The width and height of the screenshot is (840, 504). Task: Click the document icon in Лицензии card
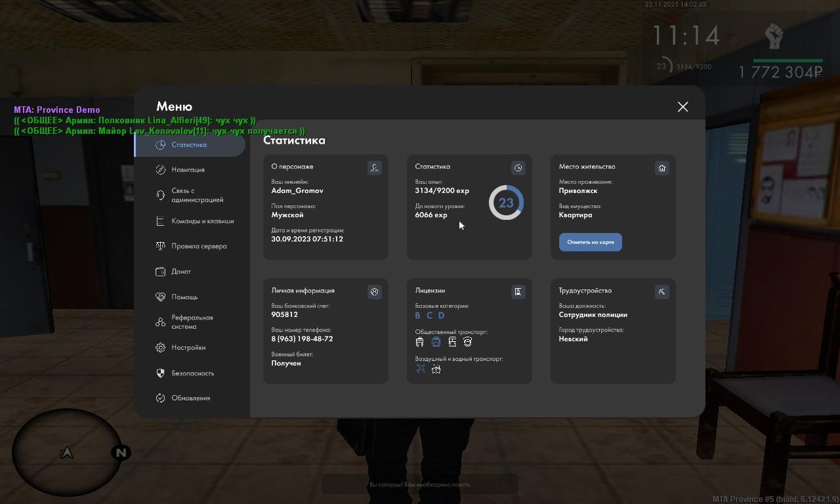518,292
